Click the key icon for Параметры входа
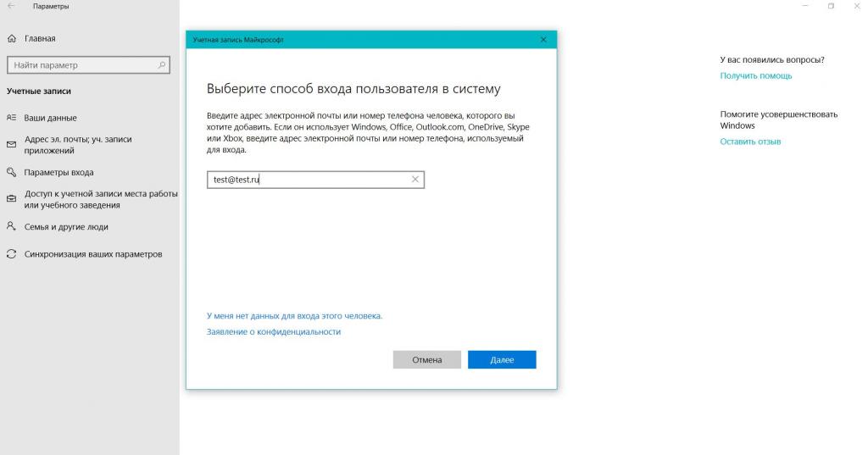 [12, 172]
